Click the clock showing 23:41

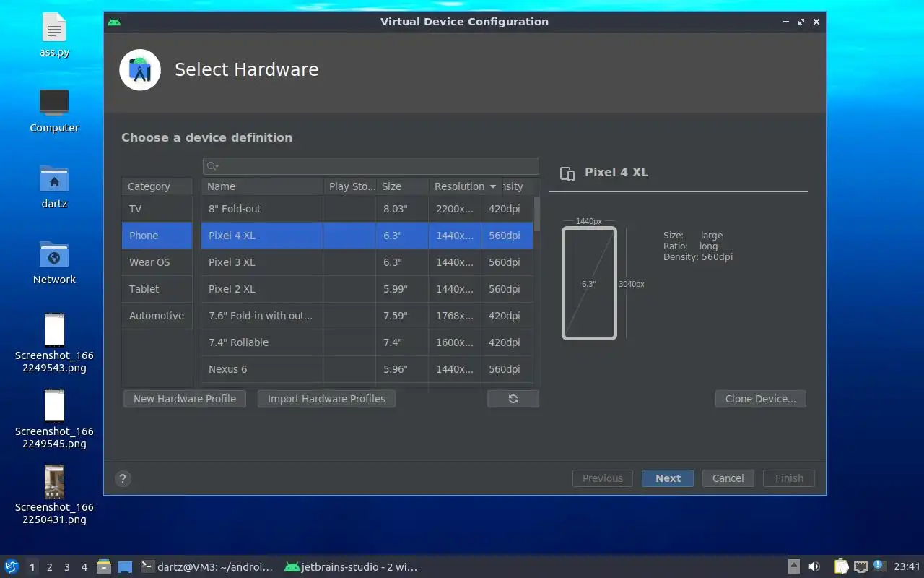point(907,566)
